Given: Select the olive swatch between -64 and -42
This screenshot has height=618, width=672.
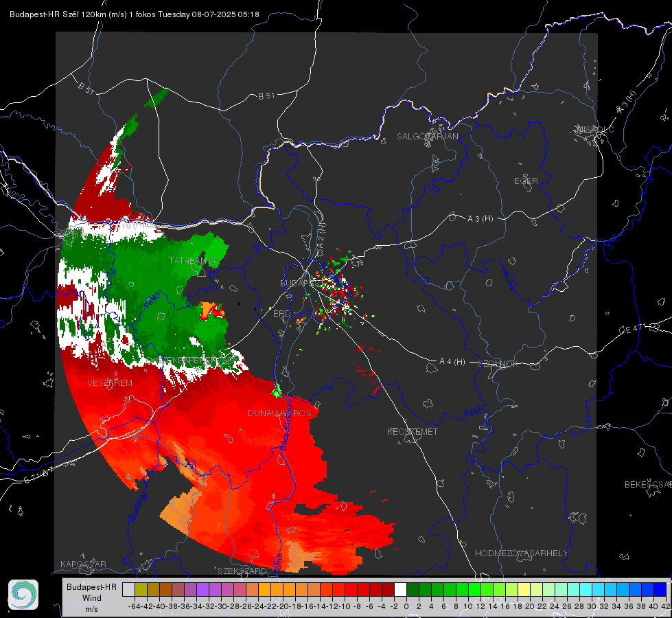Looking at the screenshot, I should [x=141, y=590].
